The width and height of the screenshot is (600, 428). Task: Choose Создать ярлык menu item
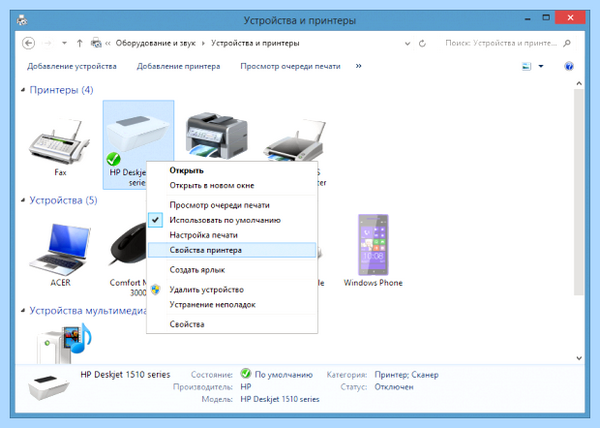click(232, 270)
